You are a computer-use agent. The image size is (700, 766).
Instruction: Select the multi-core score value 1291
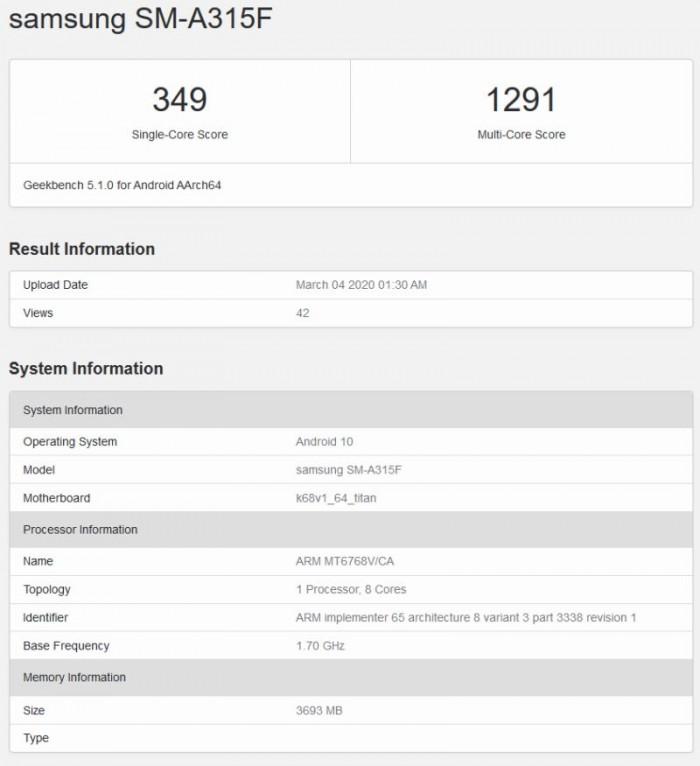click(x=521, y=100)
